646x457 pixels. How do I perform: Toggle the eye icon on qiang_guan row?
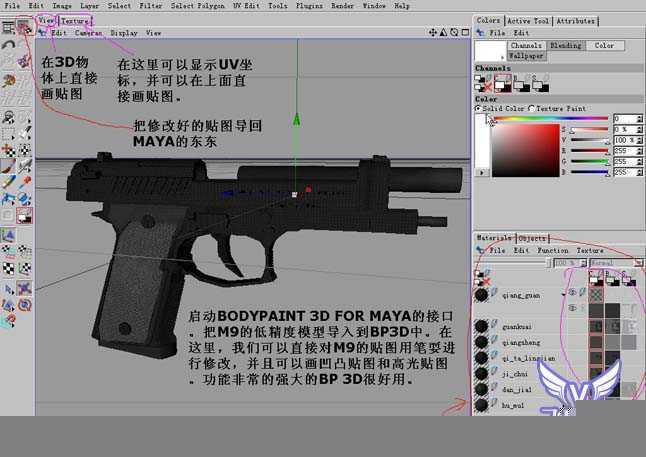tap(572, 292)
